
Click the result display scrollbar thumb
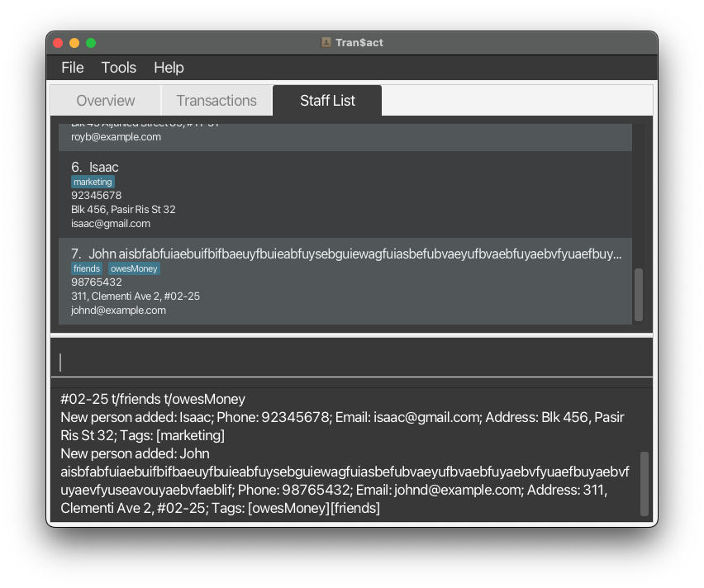point(645,483)
